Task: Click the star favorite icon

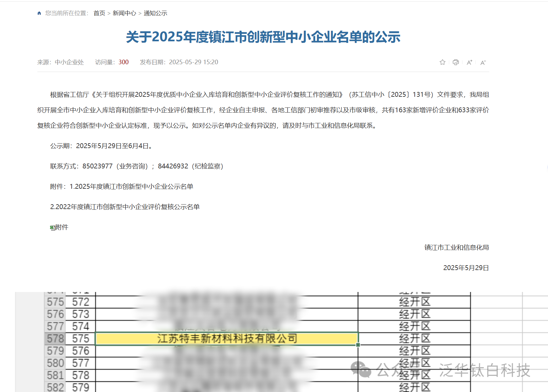Action: 442,62
